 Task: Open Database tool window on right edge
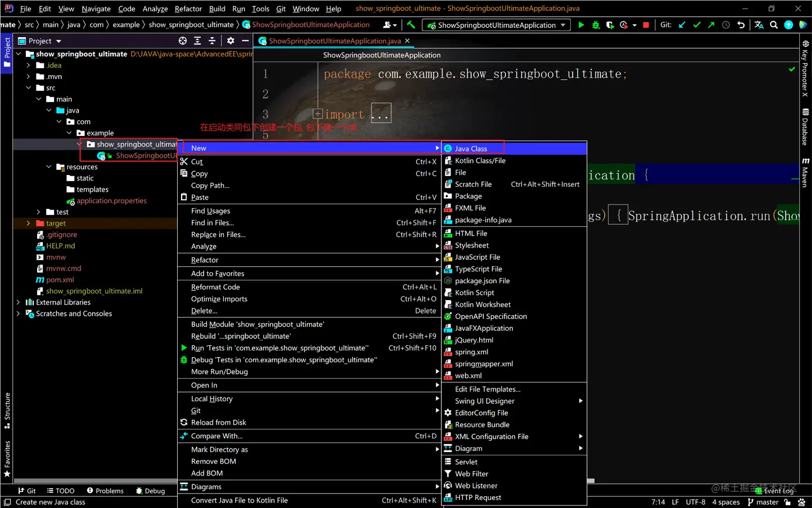click(805, 127)
